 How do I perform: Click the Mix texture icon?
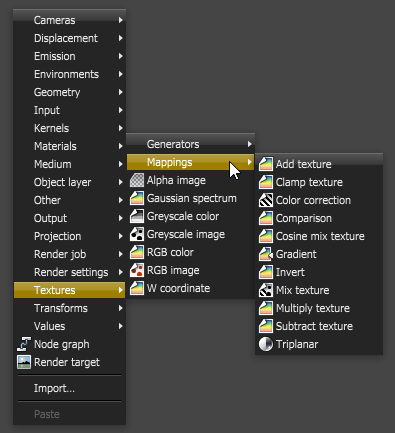pos(266,290)
